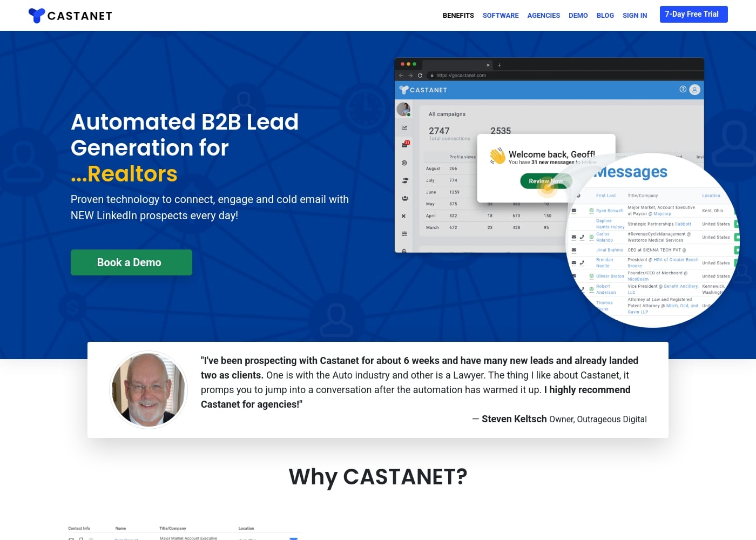
Task: Click the Sign In link
Action: click(x=634, y=16)
